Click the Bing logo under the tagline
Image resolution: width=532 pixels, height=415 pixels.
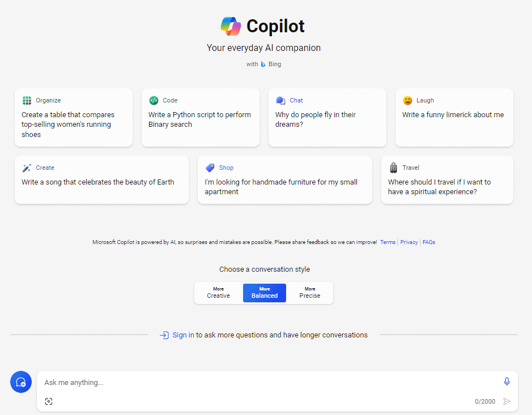(x=263, y=65)
